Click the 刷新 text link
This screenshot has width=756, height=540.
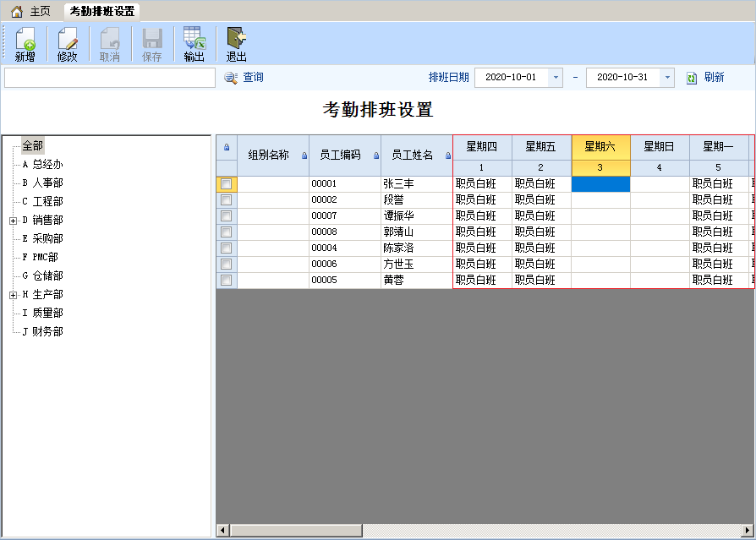(714, 78)
